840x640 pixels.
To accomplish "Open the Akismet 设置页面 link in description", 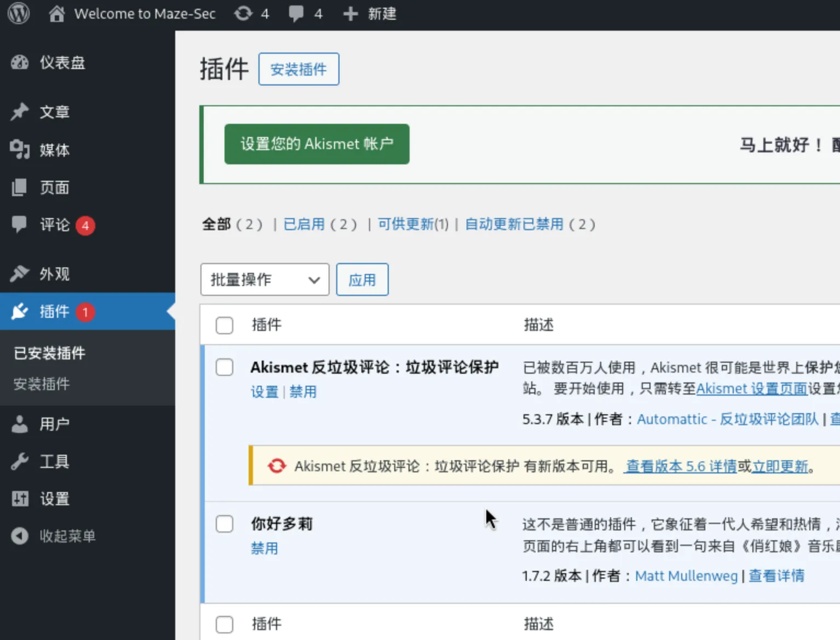I will coord(752,388).
